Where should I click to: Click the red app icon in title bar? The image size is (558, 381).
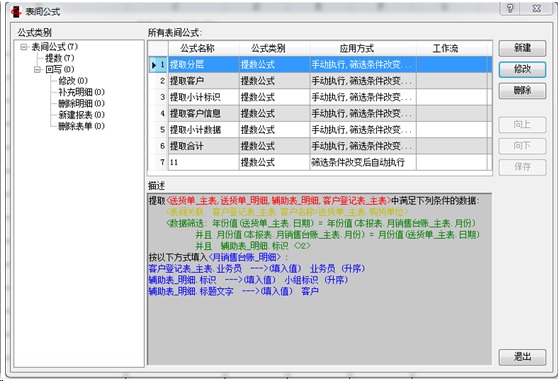pyautogui.click(x=16, y=11)
